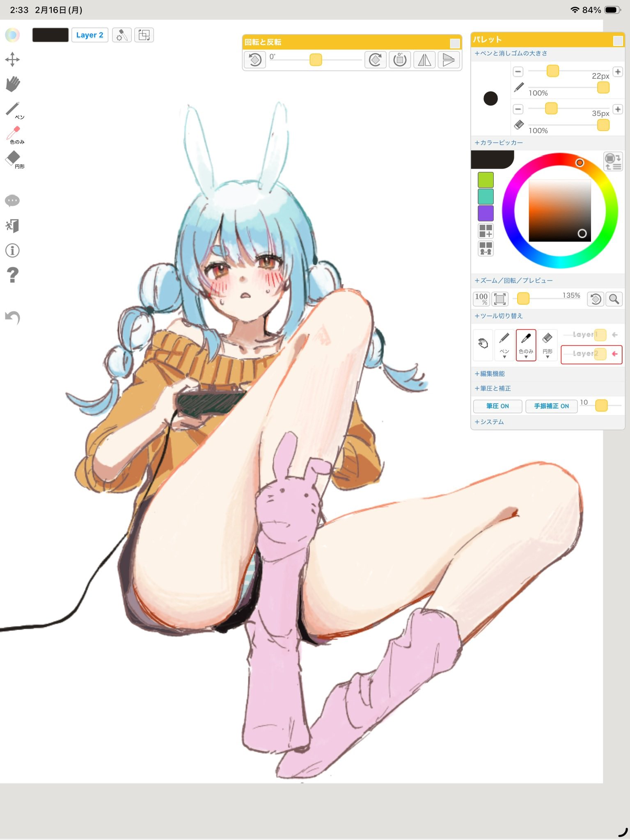Image resolution: width=630 pixels, height=840 pixels.
Task: Switch to ペン tool in ツール切り替え
Action: coord(504,345)
